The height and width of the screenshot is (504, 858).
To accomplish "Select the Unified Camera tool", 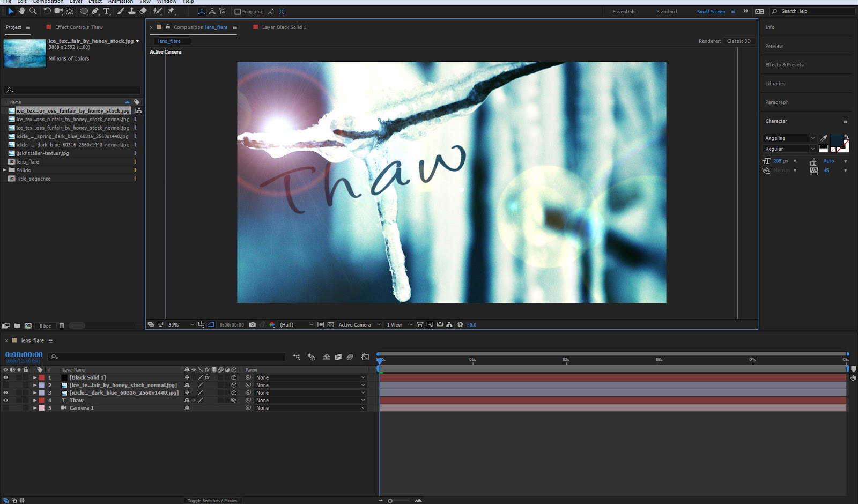I will [x=58, y=11].
